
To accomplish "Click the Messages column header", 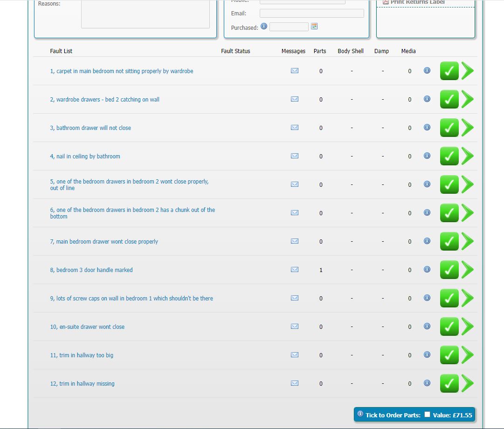I will [293, 51].
